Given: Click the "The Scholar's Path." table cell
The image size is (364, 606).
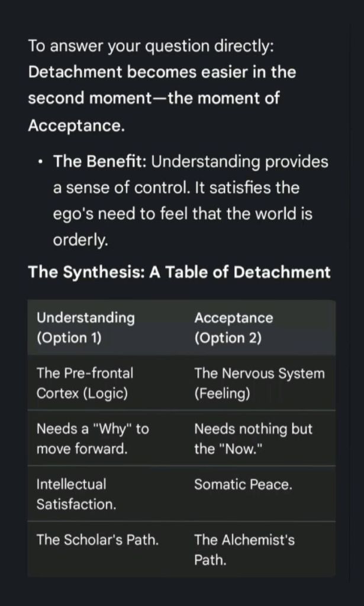Looking at the screenshot, I should coord(98,540).
